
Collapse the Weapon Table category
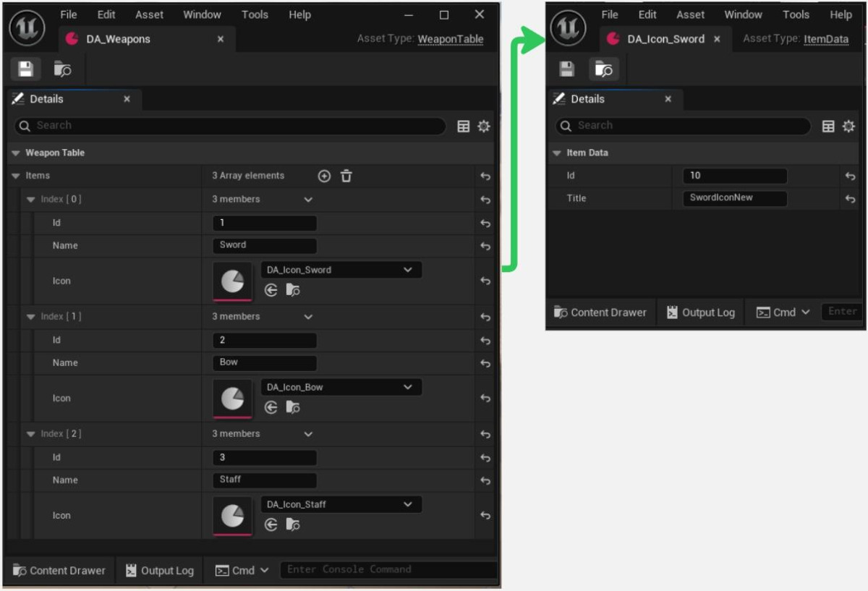(15, 153)
